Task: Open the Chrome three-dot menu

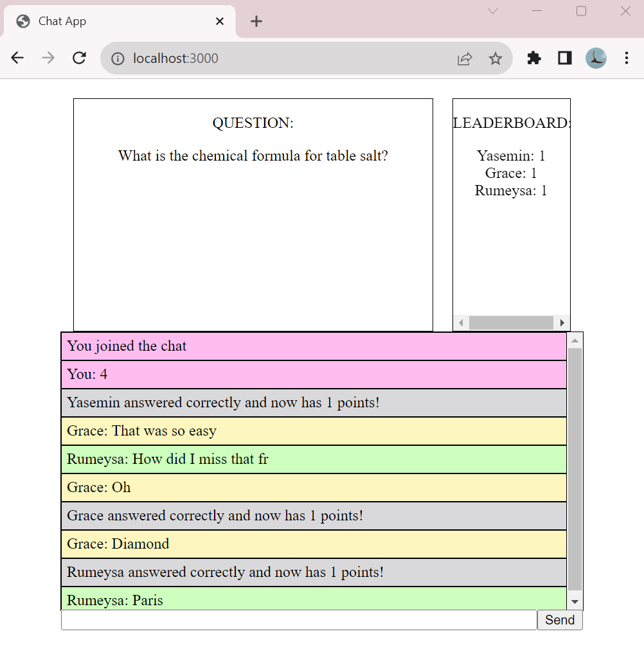Action: 627,58
